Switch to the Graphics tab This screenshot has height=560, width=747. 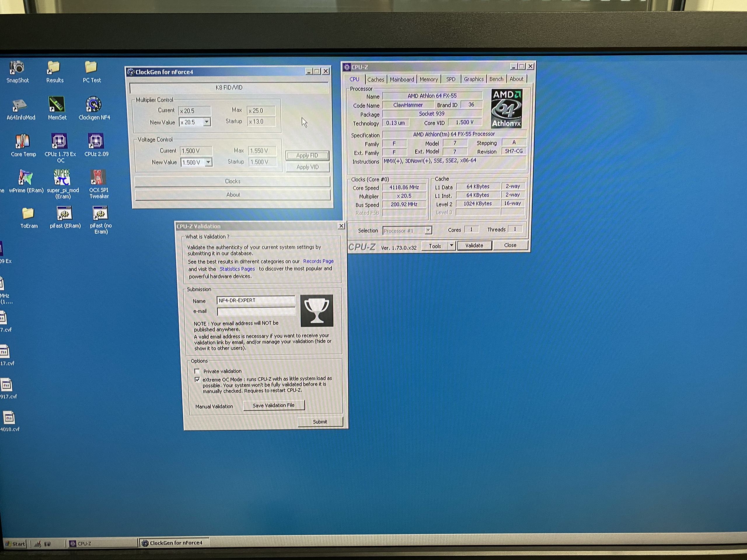tap(474, 79)
